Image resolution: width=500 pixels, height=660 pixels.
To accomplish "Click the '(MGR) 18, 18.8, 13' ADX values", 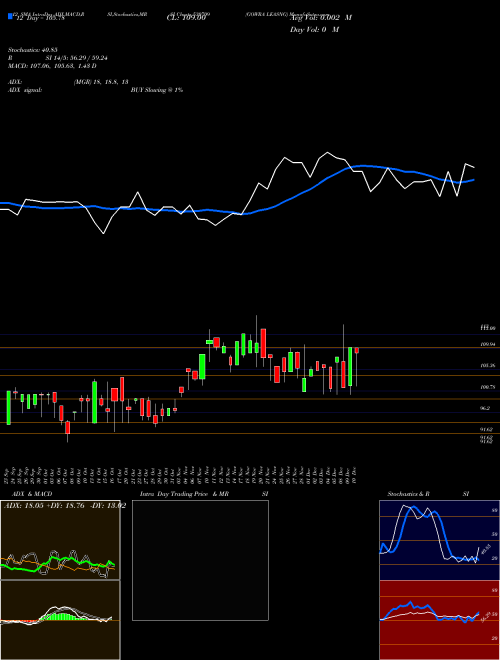I will 101,82.
